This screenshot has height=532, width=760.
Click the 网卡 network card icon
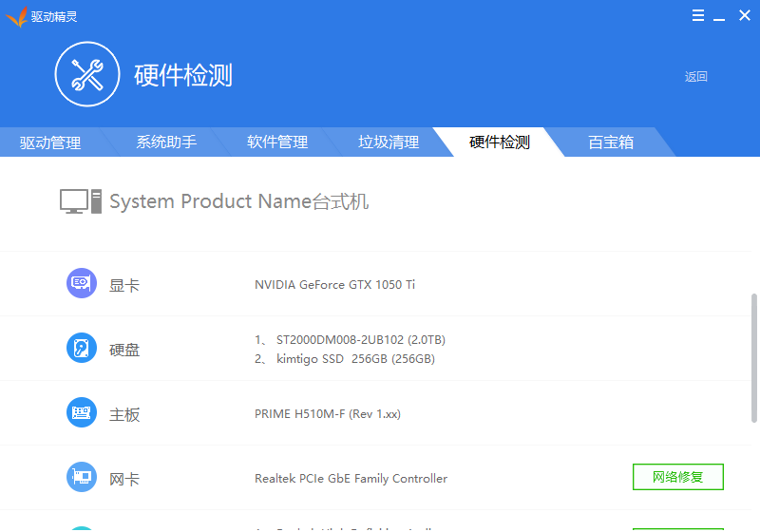82,477
